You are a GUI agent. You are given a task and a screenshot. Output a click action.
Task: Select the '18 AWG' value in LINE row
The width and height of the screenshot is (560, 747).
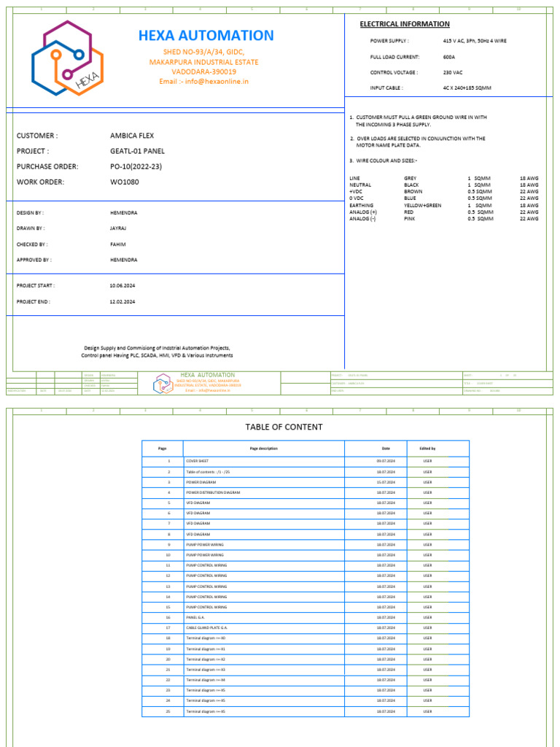point(529,179)
